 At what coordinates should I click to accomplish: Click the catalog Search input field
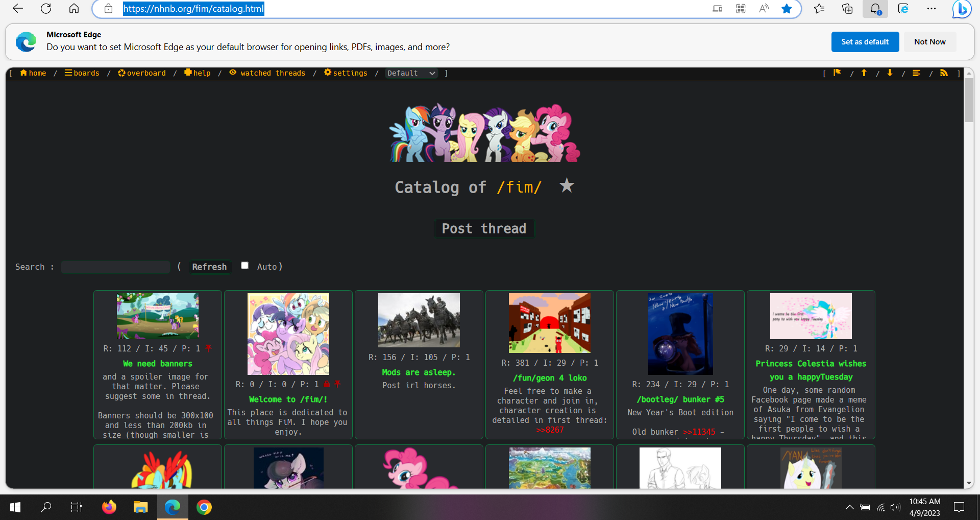tap(116, 267)
